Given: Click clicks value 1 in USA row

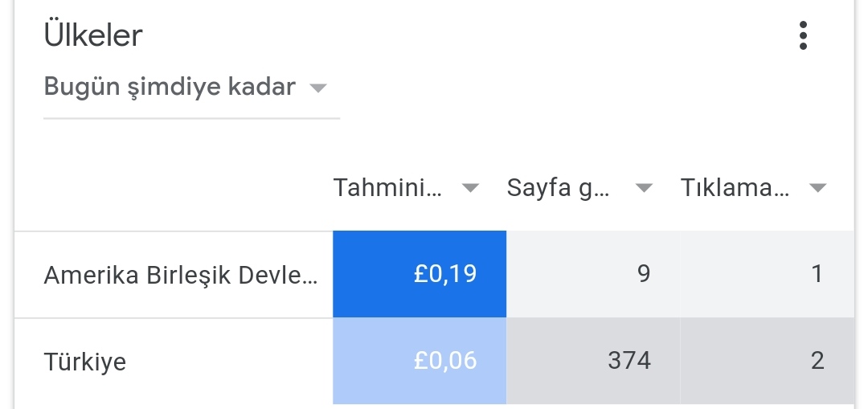Looking at the screenshot, I should [817, 274].
